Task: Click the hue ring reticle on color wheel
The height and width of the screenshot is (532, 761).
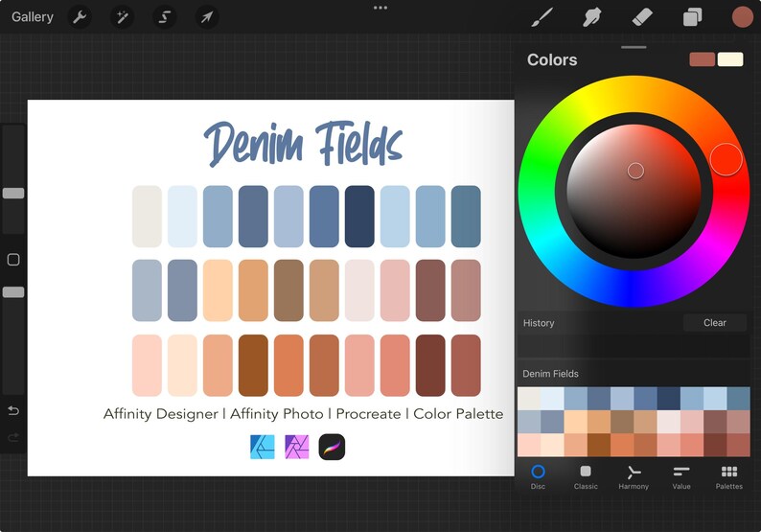Action: click(726, 159)
